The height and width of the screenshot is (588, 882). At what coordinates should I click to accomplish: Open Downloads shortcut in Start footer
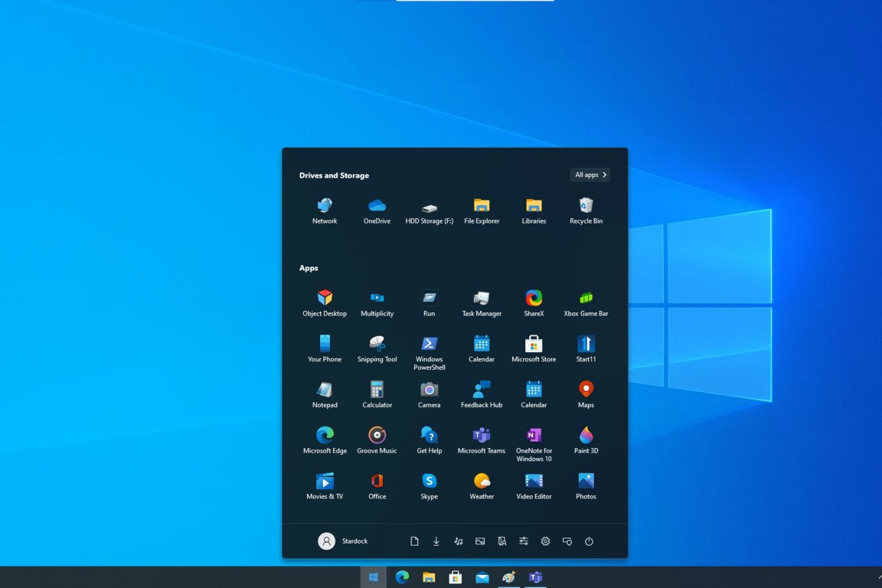click(436, 541)
